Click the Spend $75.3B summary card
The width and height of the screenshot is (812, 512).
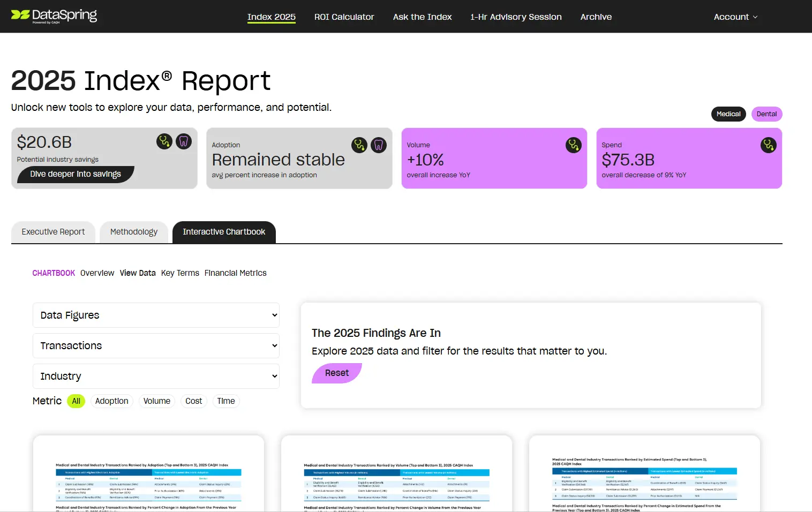689,158
